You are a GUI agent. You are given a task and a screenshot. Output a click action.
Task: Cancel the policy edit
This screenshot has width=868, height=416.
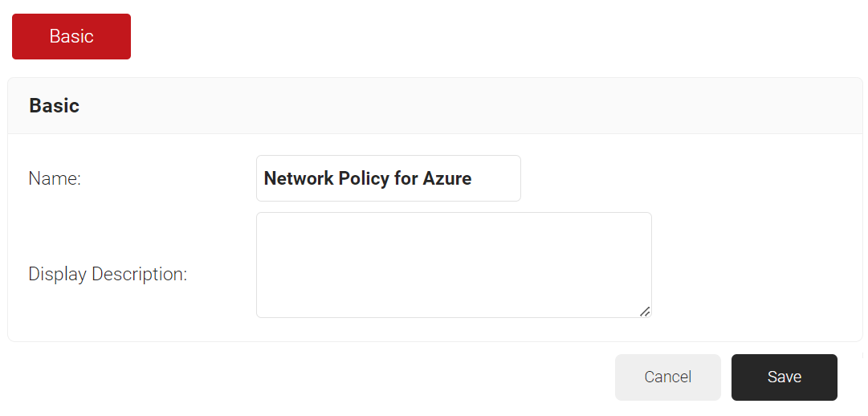point(667,377)
